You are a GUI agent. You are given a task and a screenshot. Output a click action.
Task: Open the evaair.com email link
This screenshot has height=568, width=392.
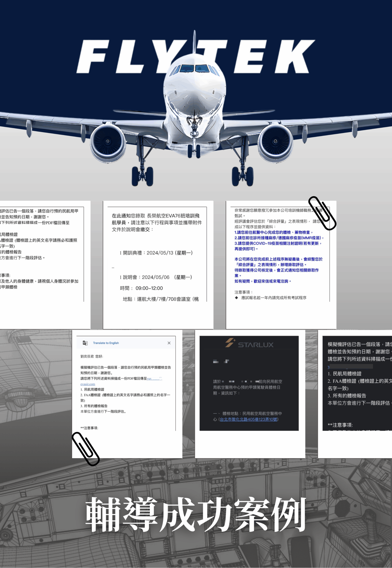[88, 384]
